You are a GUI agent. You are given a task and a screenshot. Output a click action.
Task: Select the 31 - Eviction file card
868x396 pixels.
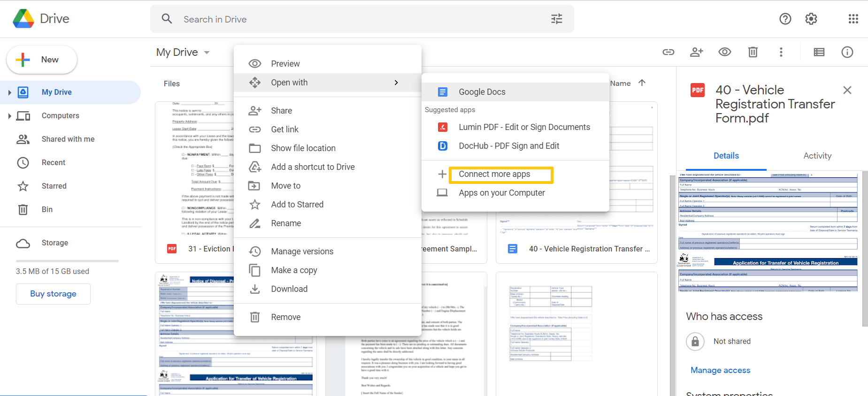click(x=194, y=183)
